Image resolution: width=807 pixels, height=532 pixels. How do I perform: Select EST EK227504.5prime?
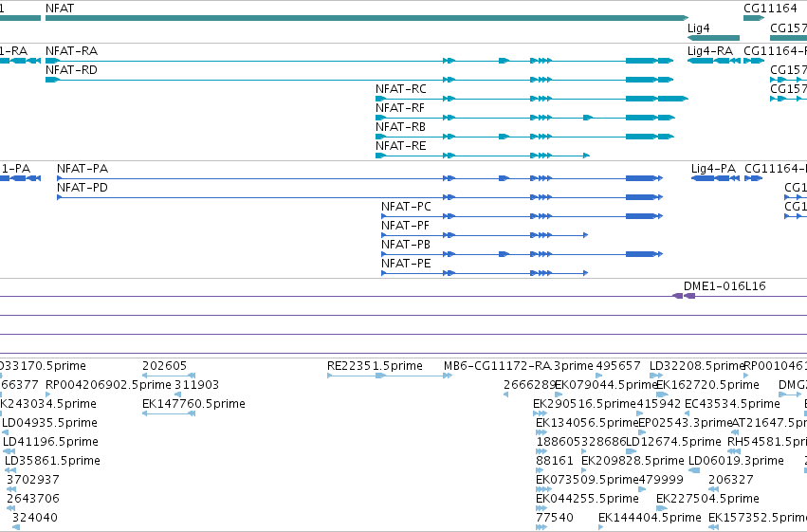pyautogui.click(x=707, y=499)
